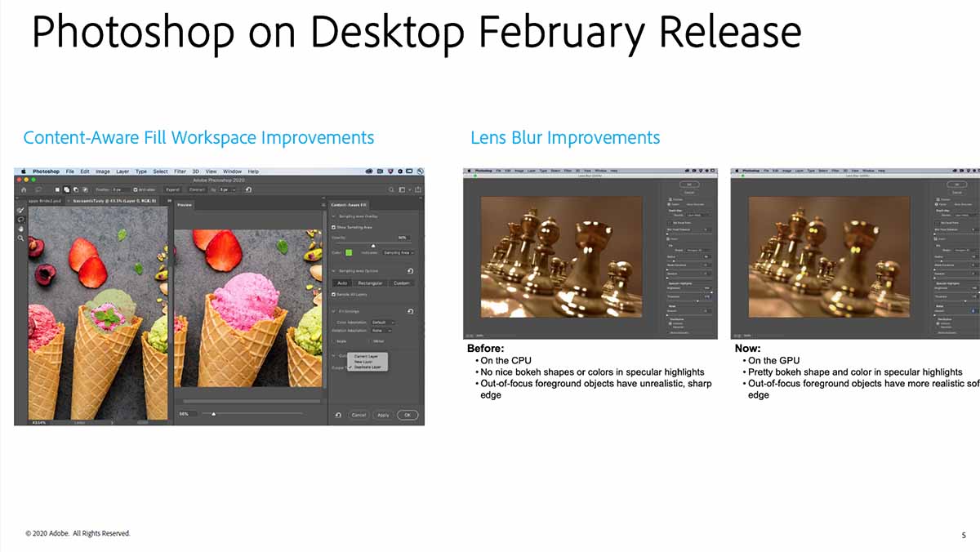Choose Current Layer from output menu
Image resolution: width=980 pixels, height=552 pixels.
[x=366, y=356]
